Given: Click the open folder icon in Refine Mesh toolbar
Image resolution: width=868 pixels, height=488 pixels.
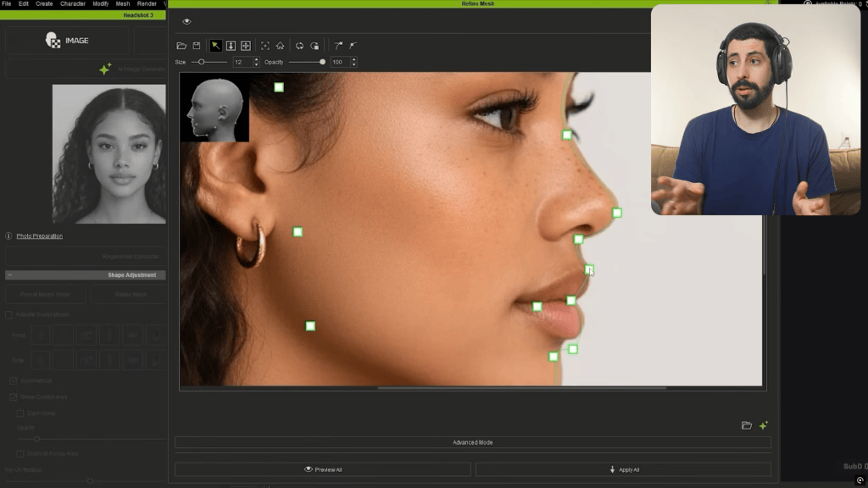Looking at the screenshot, I should pos(181,46).
